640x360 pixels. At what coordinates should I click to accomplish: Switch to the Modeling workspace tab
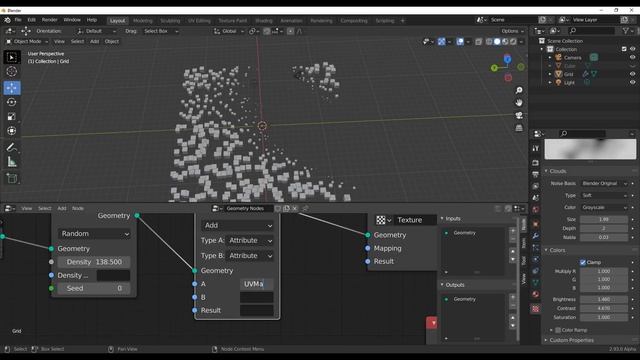[143, 21]
